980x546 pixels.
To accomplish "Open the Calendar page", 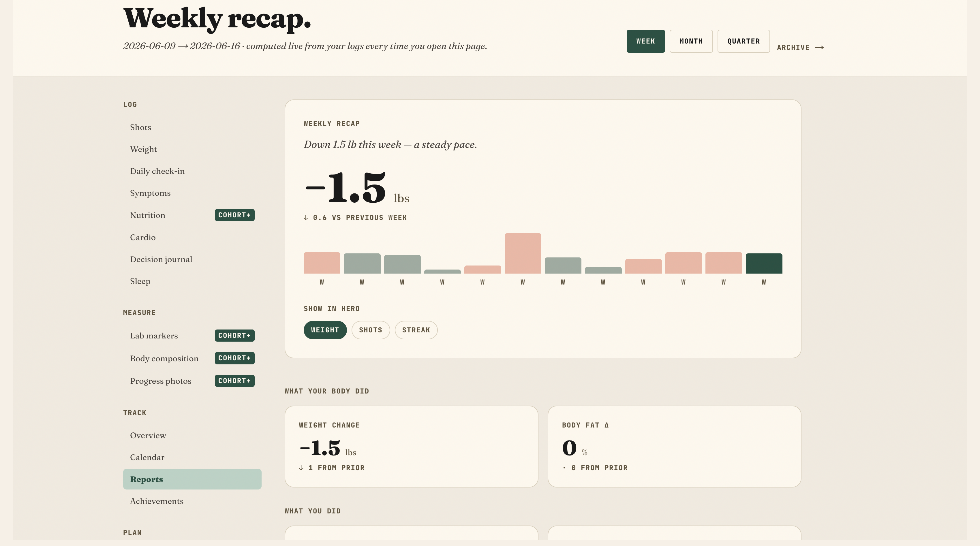I will (192, 457).
